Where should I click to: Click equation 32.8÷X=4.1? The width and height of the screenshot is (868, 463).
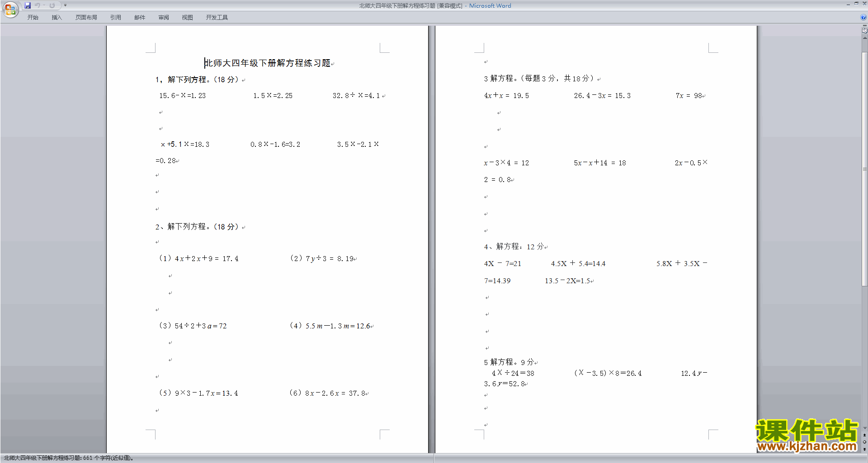[356, 96]
